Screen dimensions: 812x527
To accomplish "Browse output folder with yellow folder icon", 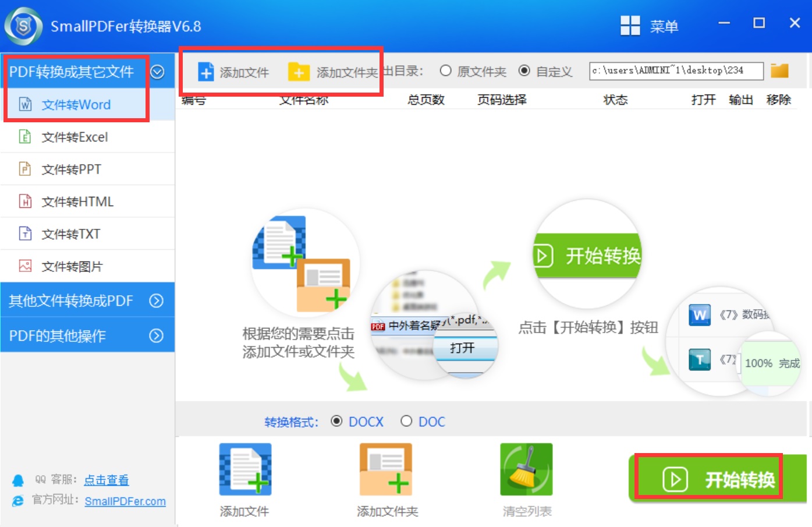I will pos(779,70).
